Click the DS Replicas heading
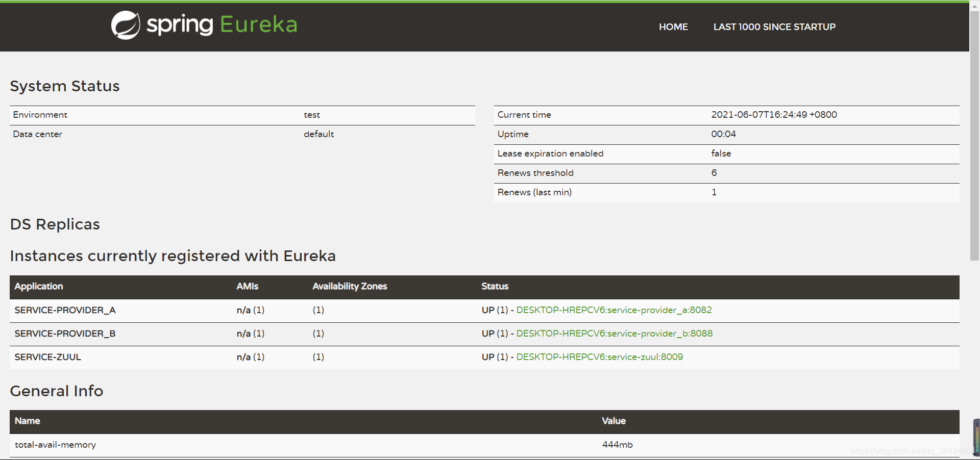Viewport: 980px width, 460px height. 55,224
